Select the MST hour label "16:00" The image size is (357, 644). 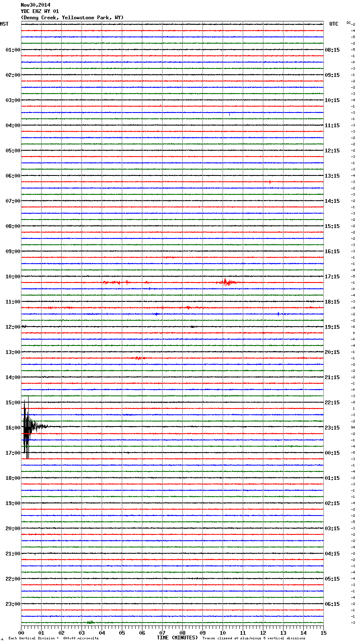click(x=13, y=428)
